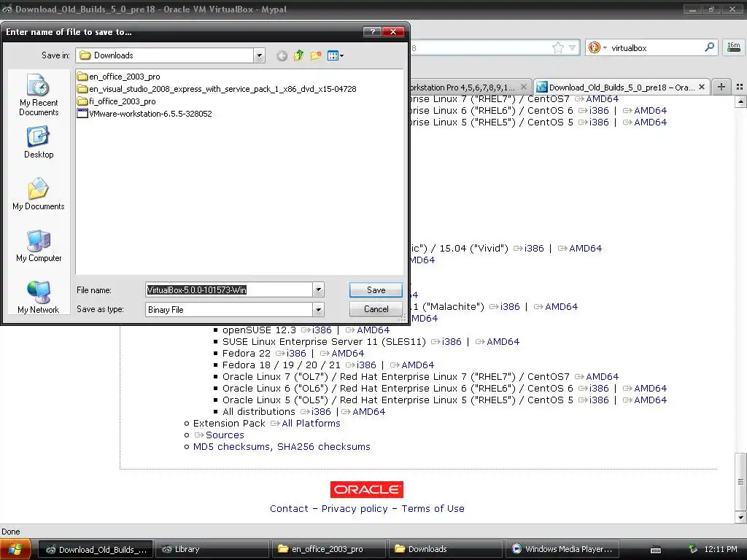Click the 16m toolbar button

[x=734, y=47]
